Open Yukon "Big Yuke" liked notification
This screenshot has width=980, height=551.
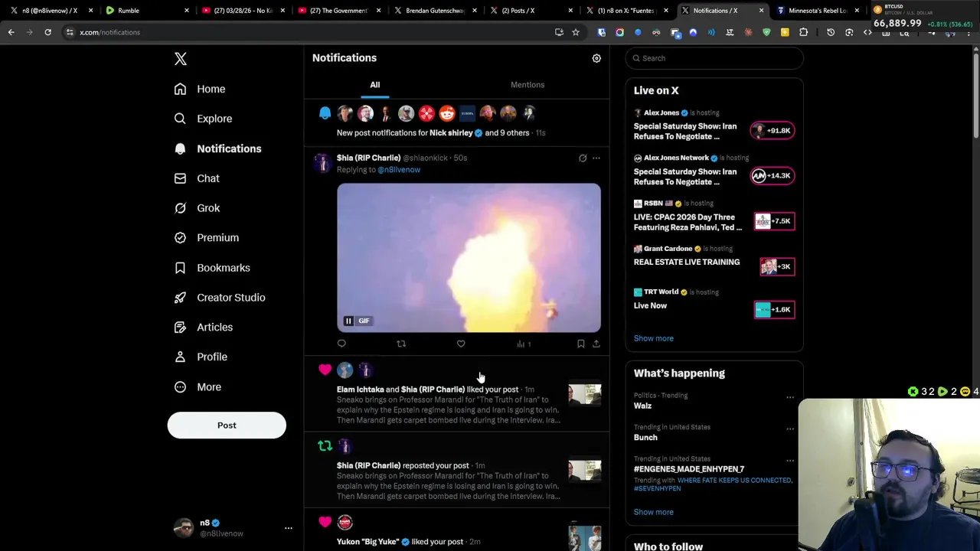coord(457,530)
